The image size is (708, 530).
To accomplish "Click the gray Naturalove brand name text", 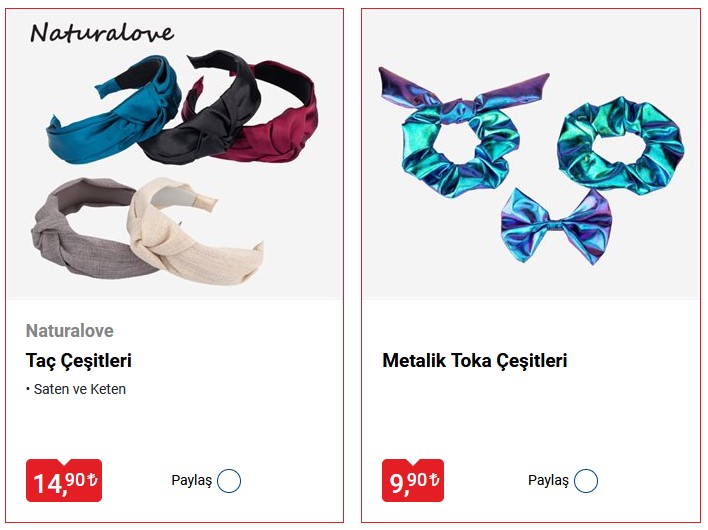I will pyautogui.click(x=70, y=331).
